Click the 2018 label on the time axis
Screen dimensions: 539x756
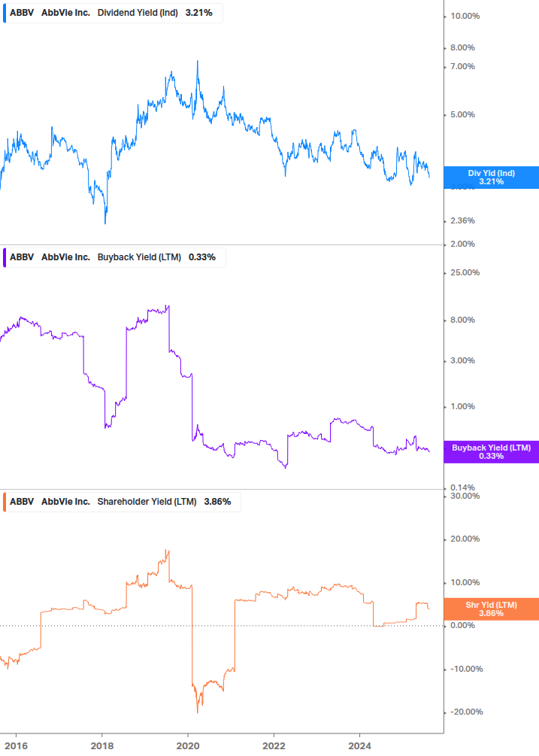102,746
